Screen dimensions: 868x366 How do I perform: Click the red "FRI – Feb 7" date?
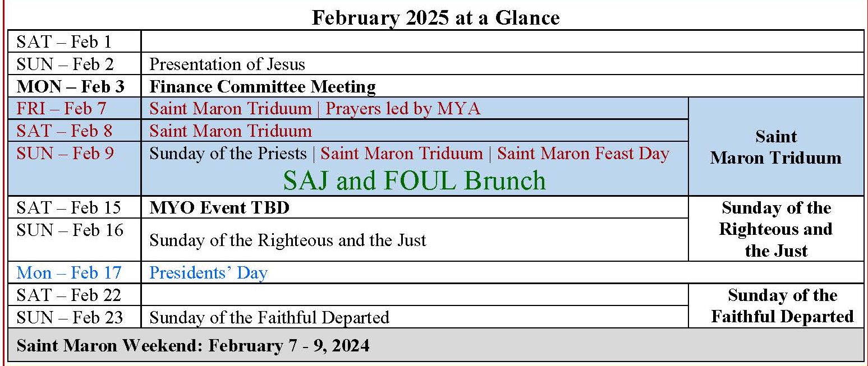tap(61, 108)
